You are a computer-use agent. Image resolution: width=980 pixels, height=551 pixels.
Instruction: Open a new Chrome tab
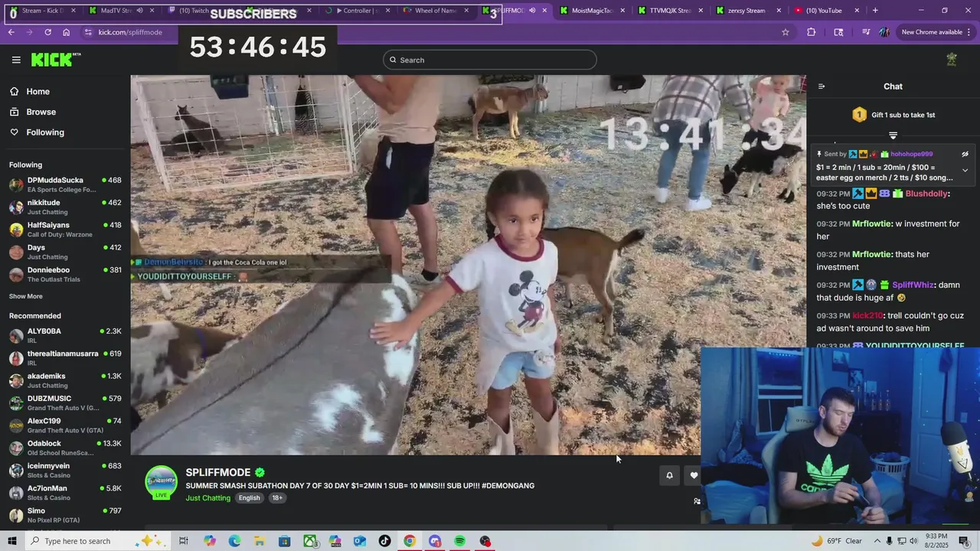pos(875,11)
